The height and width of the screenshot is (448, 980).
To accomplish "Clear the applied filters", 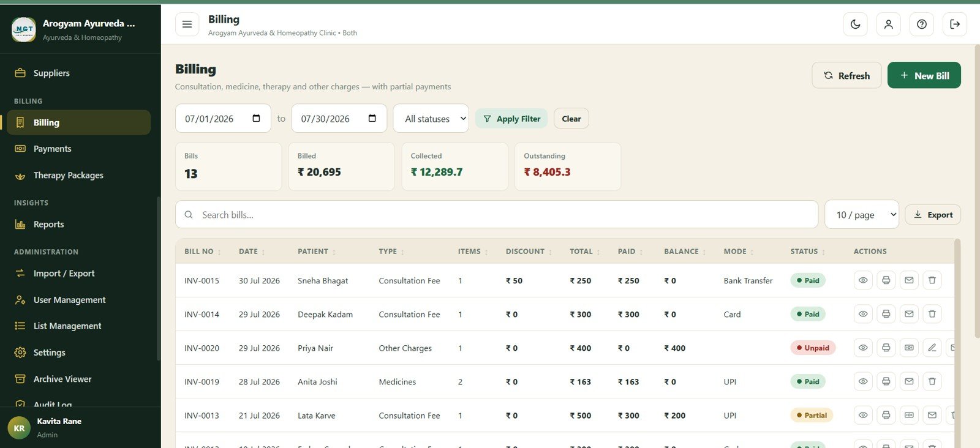I will [x=571, y=119].
